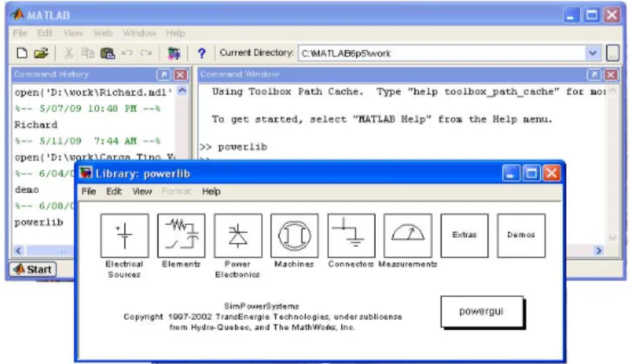Click the Undo arrow icon
Viewport: 630px width, 364px height.
(127, 53)
